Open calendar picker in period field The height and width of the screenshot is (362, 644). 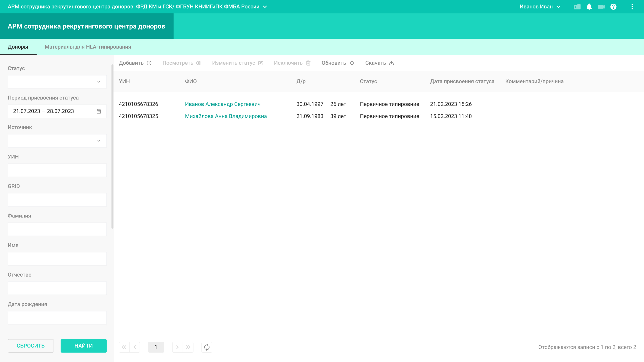coord(99,111)
